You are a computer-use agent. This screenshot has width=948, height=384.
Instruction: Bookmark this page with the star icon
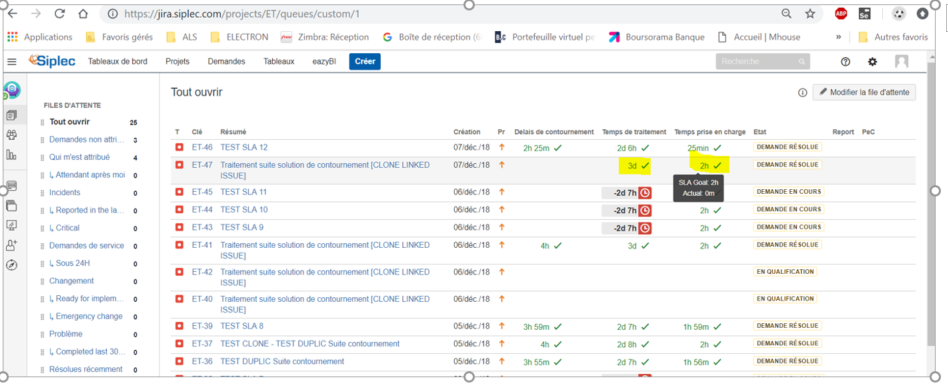pos(810,13)
